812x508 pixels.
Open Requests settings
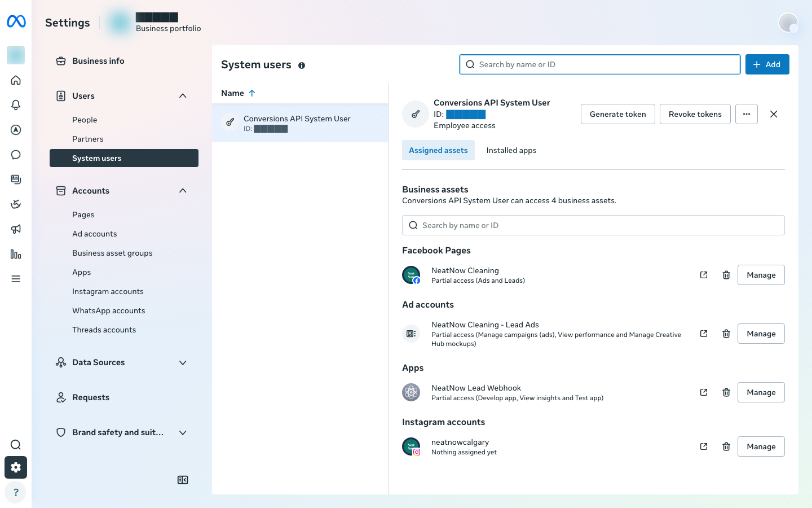[124, 397]
